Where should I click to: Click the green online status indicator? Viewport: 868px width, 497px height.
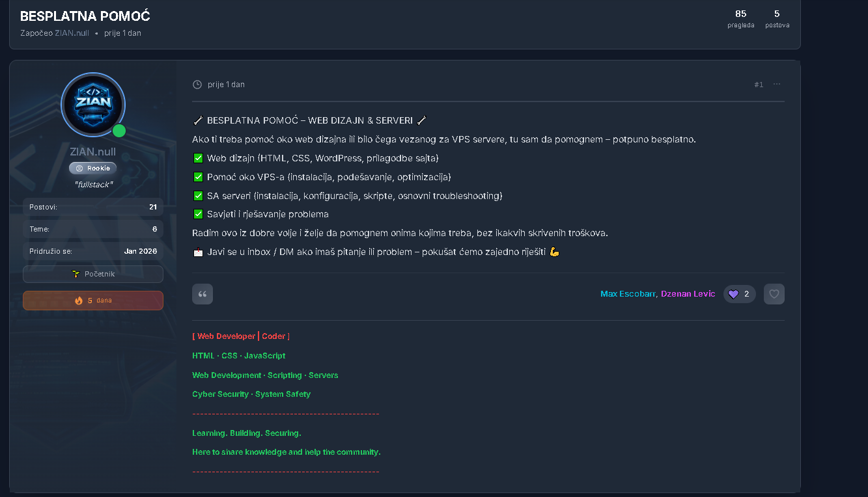pyautogui.click(x=119, y=131)
